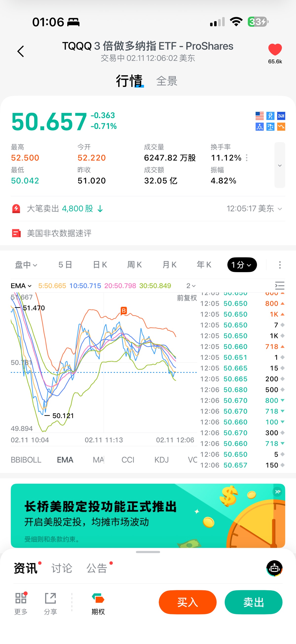Toggle the red heart favorite icon
Viewport: 296px width, 644px height.
pyautogui.click(x=275, y=49)
